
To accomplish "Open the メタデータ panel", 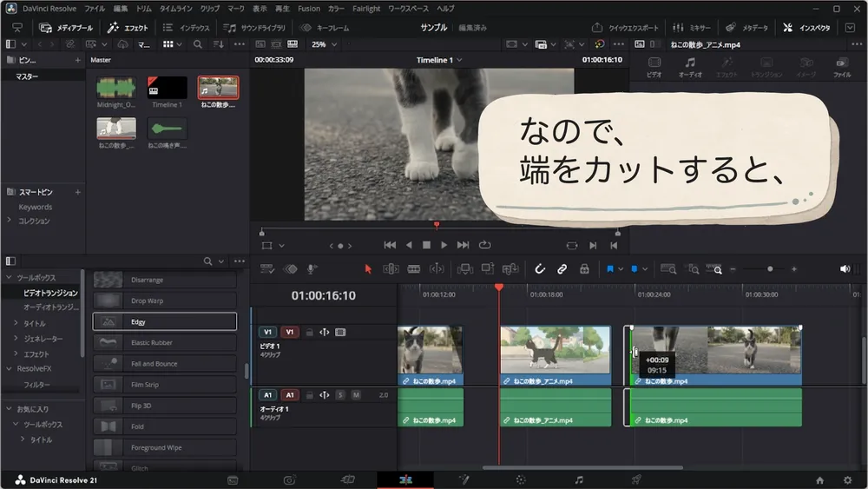I will (x=746, y=28).
